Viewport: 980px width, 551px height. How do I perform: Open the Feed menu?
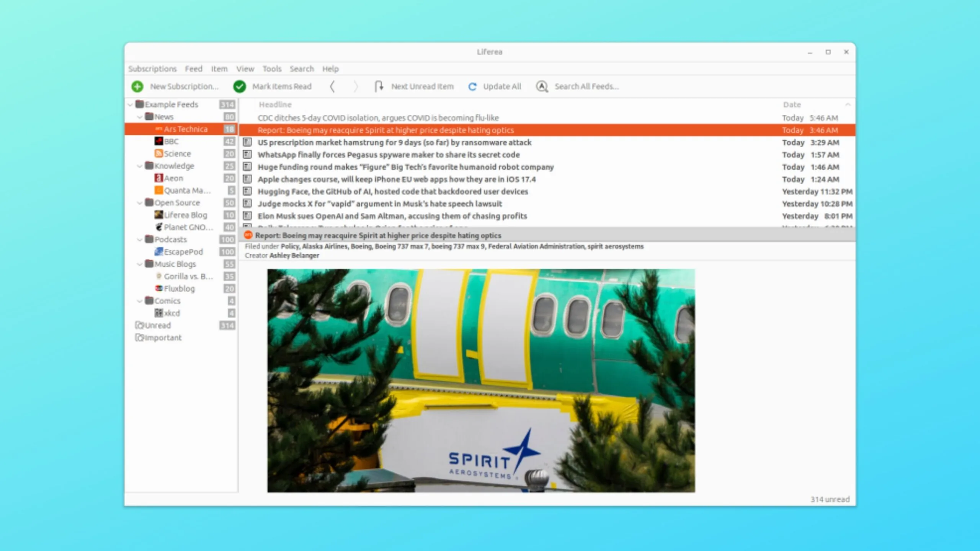194,69
